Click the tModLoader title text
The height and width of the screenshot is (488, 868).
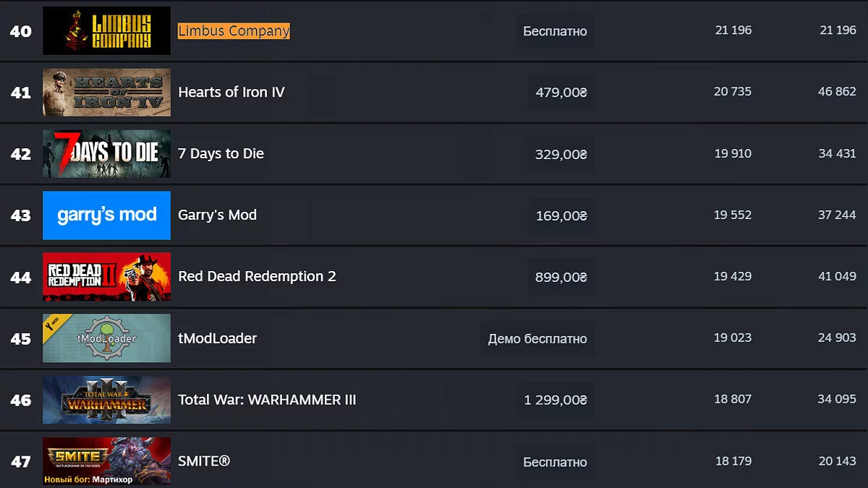pos(217,338)
